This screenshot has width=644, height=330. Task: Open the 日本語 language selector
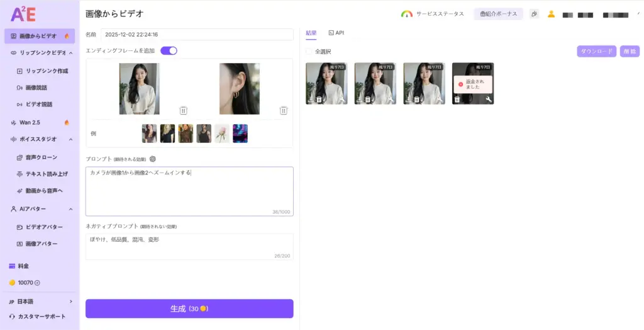coord(40,301)
